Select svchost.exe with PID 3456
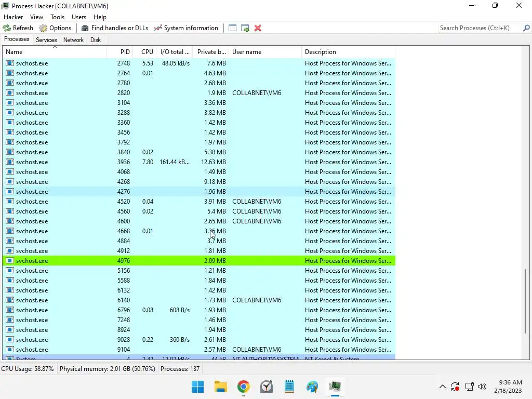Screen dimensions: 532x399 [x=199, y=132]
